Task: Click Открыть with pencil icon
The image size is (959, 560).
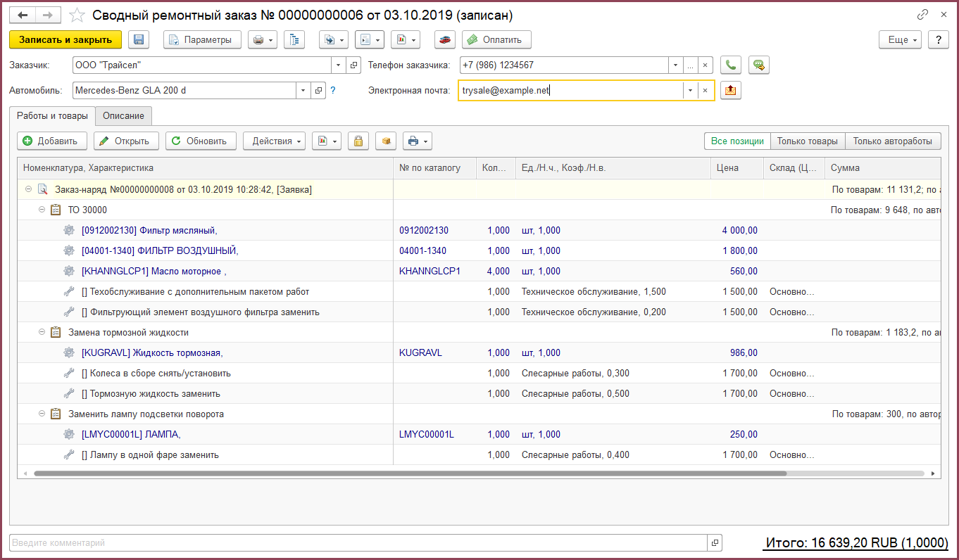Action: click(126, 141)
